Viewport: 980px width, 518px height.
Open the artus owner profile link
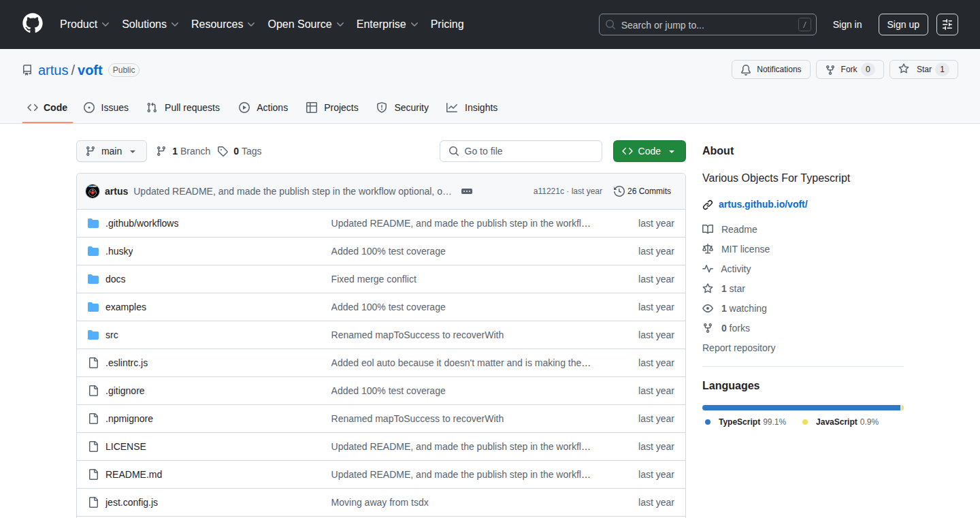53,70
